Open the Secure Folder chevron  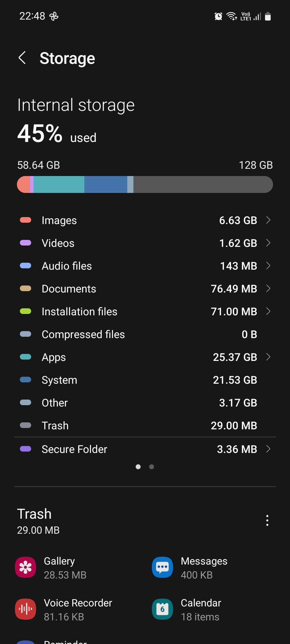pos(268,449)
